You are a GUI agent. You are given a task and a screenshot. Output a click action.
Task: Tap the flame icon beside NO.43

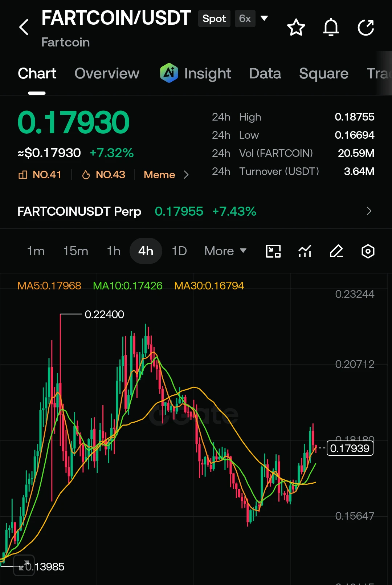[x=86, y=175]
